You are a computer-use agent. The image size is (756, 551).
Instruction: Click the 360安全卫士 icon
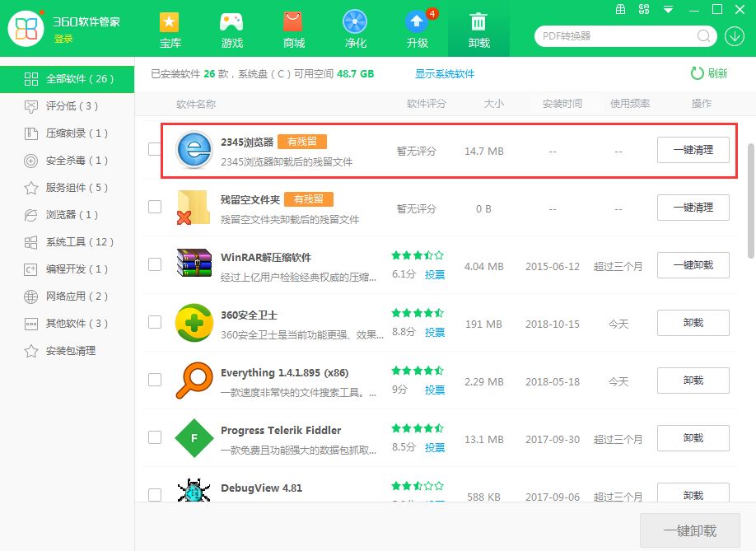(x=194, y=323)
